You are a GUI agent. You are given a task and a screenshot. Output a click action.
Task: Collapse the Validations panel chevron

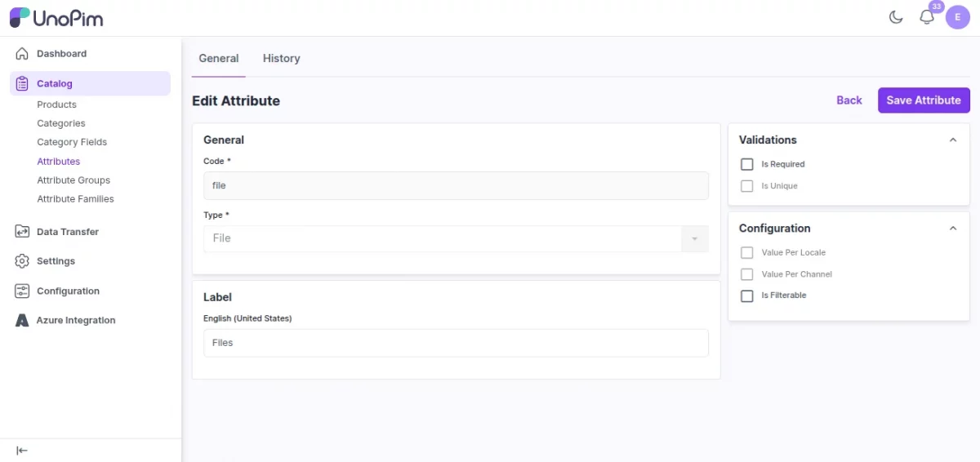(x=952, y=140)
